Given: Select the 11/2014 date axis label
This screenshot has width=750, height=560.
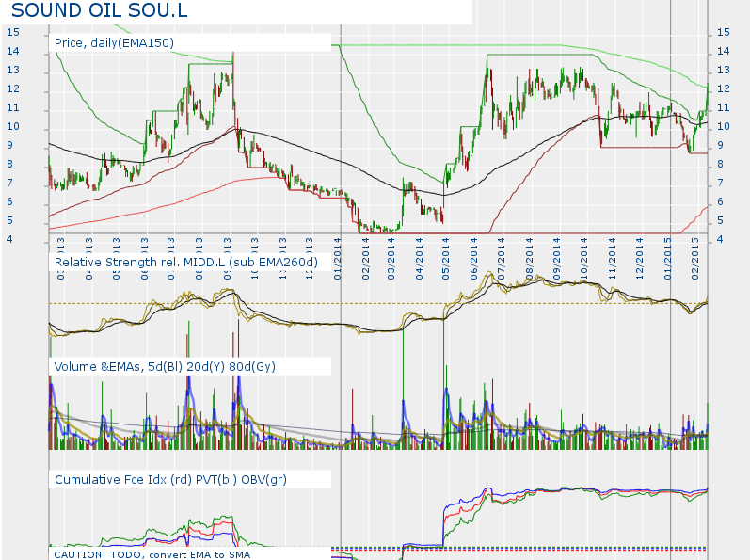Looking at the screenshot, I should tap(613, 259).
